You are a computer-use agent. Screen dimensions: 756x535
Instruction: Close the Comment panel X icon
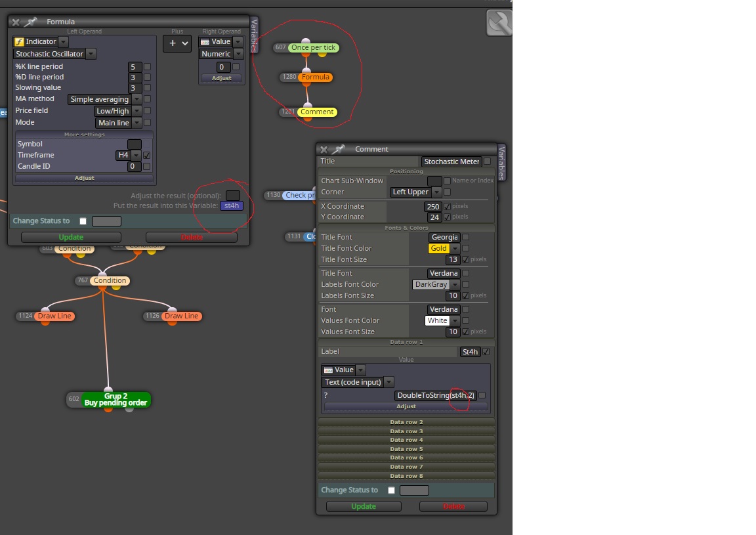pyautogui.click(x=324, y=150)
